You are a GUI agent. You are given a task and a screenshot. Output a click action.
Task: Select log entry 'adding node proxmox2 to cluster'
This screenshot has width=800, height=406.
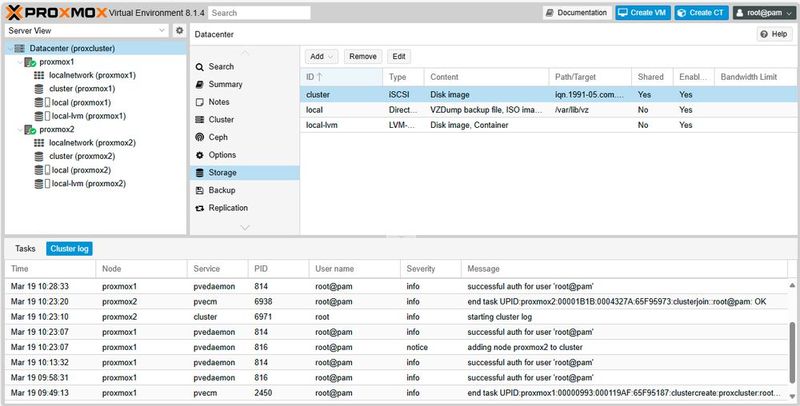click(397, 347)
